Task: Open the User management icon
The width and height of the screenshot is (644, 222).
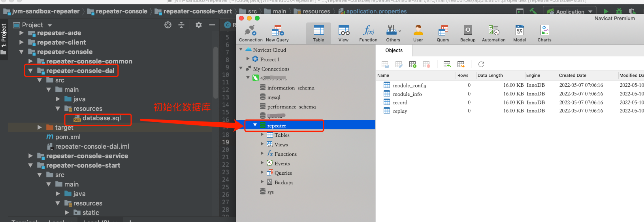Action: (418, 34)
